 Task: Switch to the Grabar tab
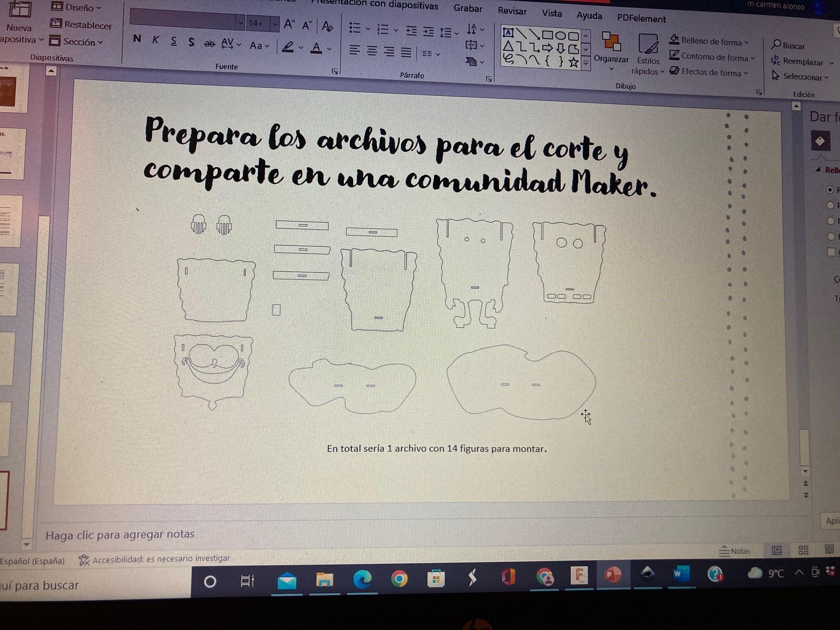[x=468, y=8]
